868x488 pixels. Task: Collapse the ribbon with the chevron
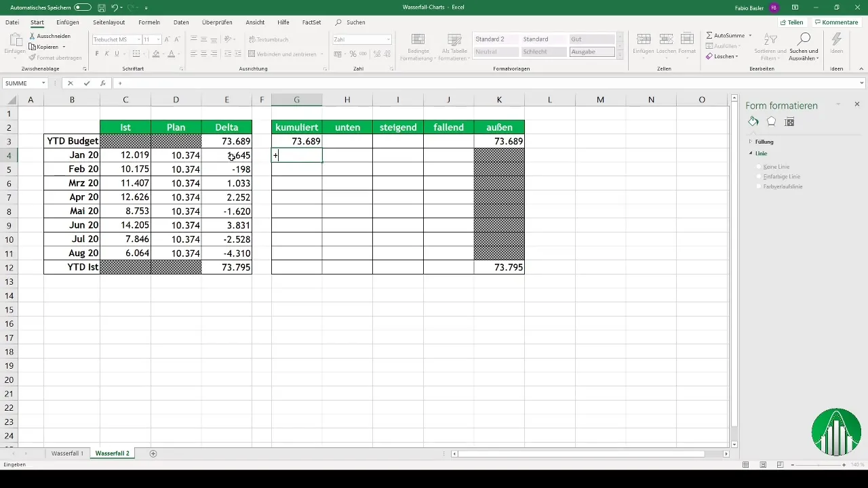pyautogui.click(x=862, y=68)
